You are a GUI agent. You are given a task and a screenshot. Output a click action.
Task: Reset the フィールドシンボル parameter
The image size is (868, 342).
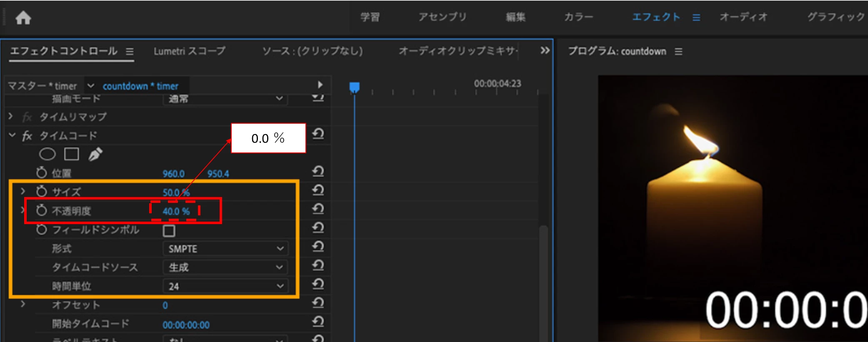point(318,227)
